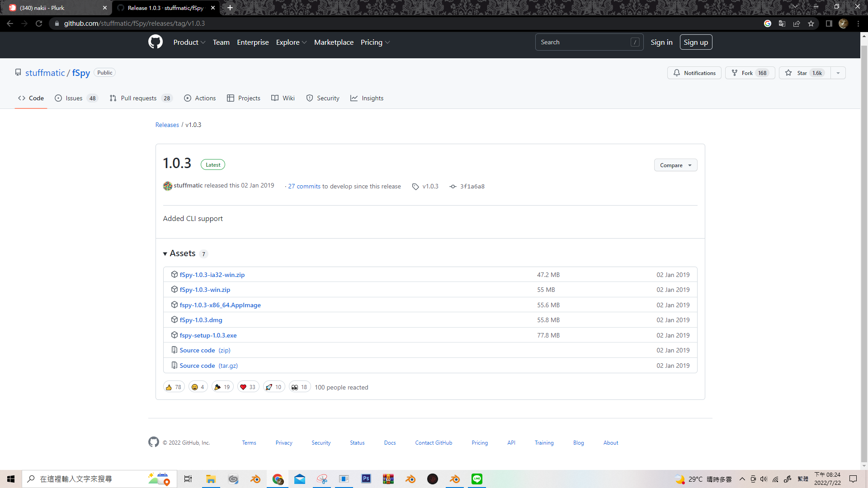
Task: Open Windows Start menu
Action: click(11, 479)
